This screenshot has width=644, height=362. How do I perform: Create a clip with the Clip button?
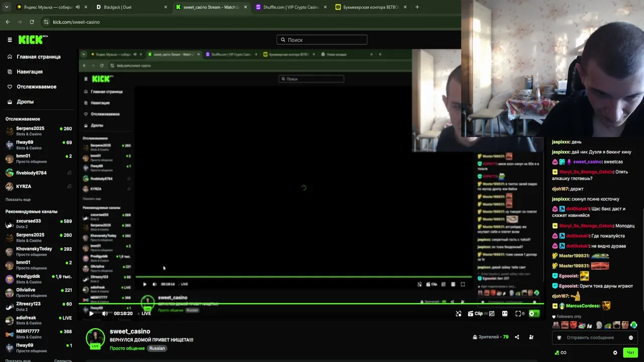click(x=475, y=314)
